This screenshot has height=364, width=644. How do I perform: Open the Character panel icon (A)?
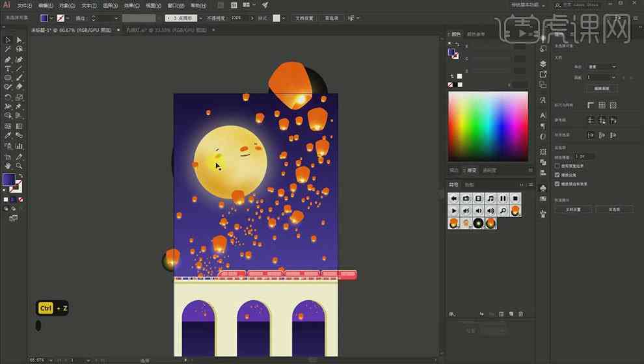point(543,116)
